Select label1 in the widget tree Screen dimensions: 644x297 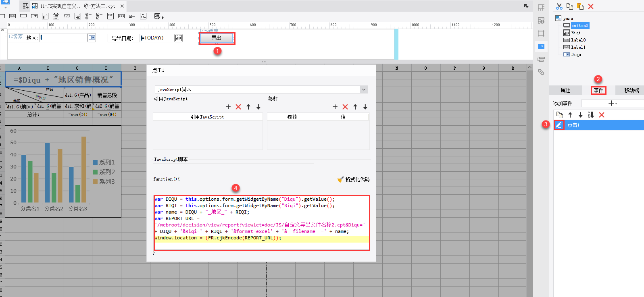(578, 47)
